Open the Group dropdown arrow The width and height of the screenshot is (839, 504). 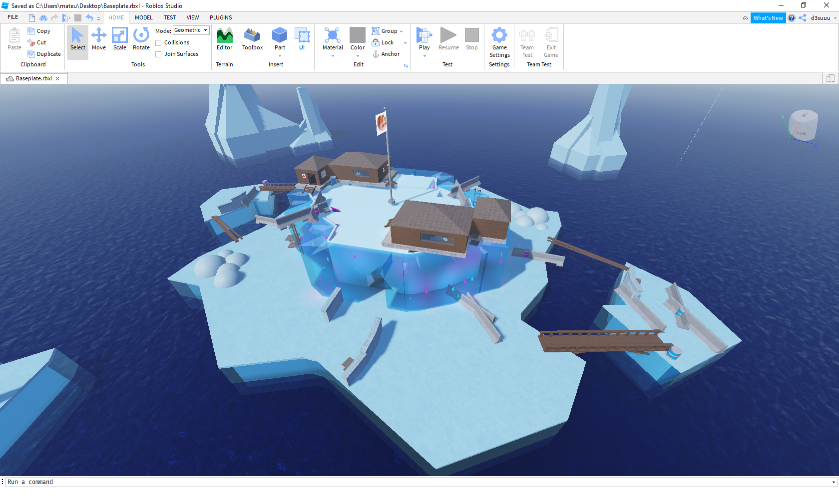[402, 31]
